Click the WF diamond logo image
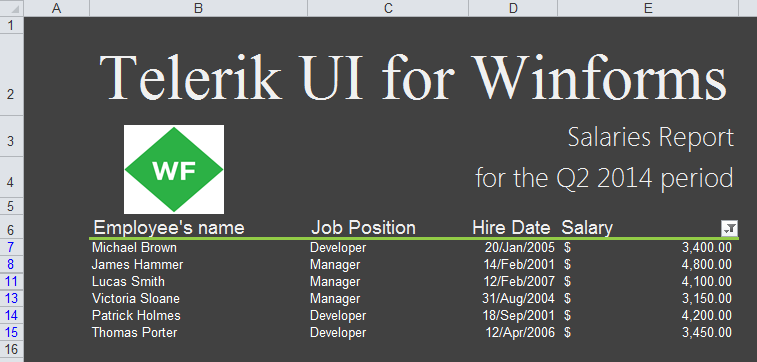This screenshot has width=757, height=362. 174,169
